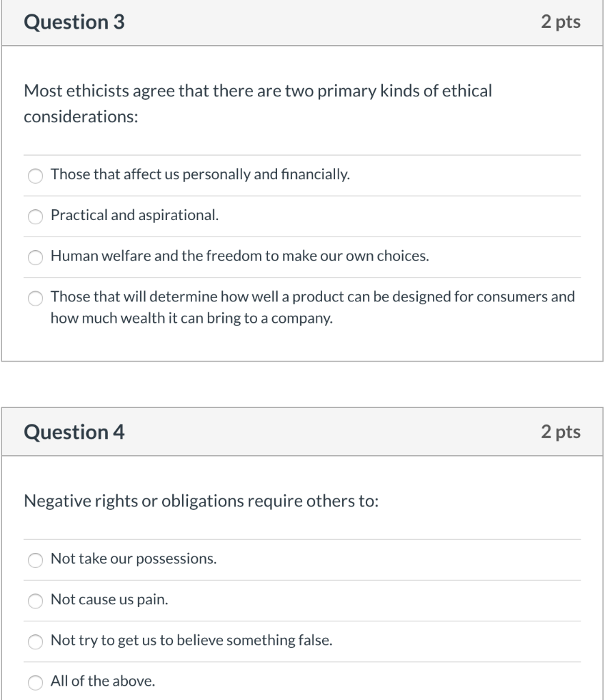
Task: Select 'Human welfare and the freedom to make our own choices.'
Action: pos(36,258)
